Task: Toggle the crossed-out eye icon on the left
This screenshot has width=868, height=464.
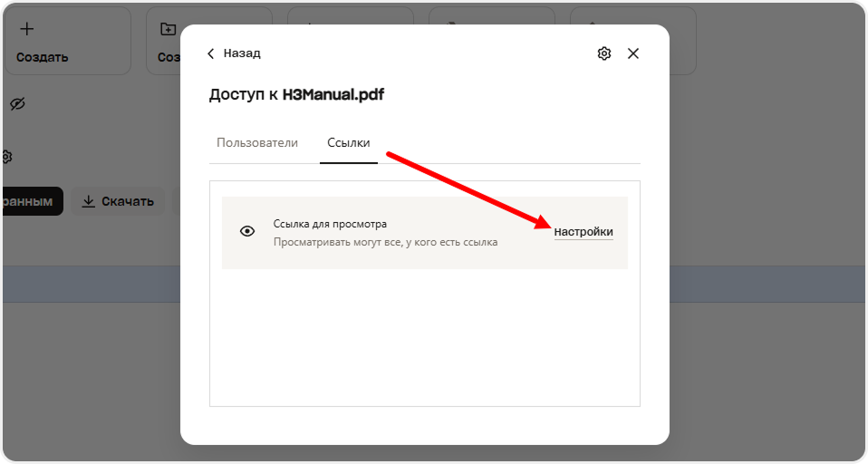Action: click(17, 104)
